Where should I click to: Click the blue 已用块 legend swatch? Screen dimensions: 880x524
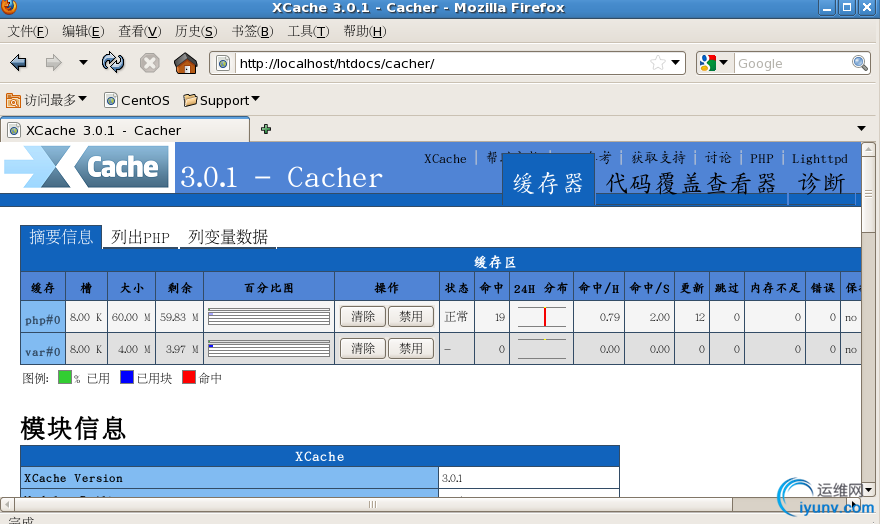coord(127,377)
